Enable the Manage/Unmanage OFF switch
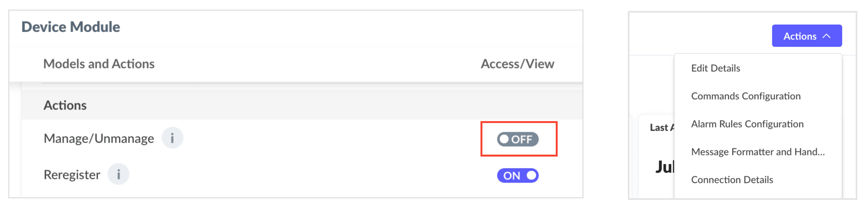Screen dimensions: 868x209 tap(518, 139)
